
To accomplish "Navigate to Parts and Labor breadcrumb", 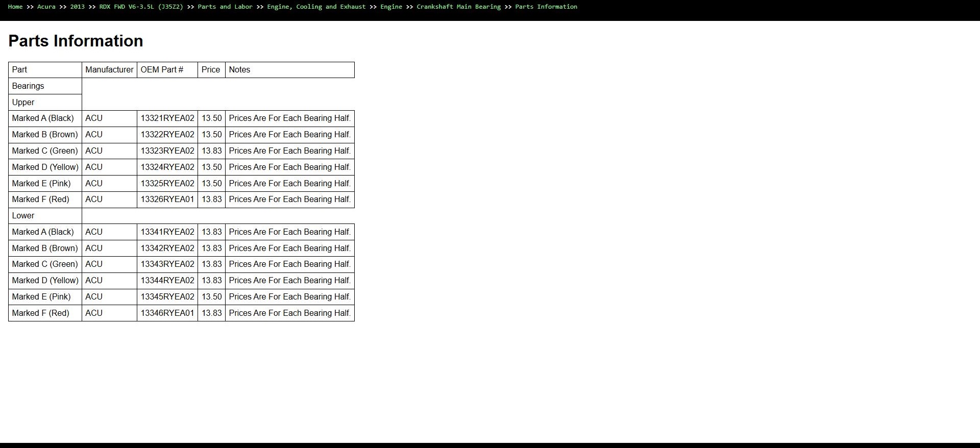I will [x=225, y=7].
